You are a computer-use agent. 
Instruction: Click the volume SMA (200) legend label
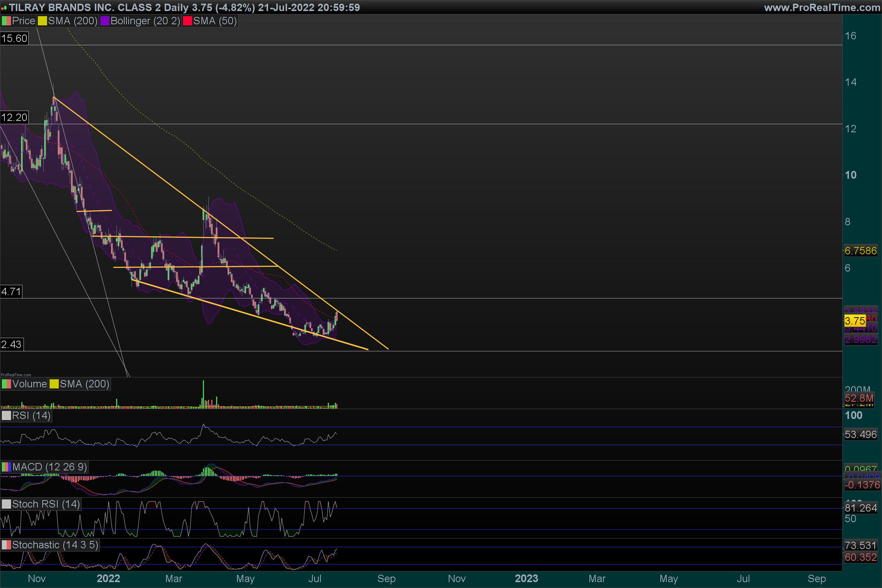pos(85,384)
